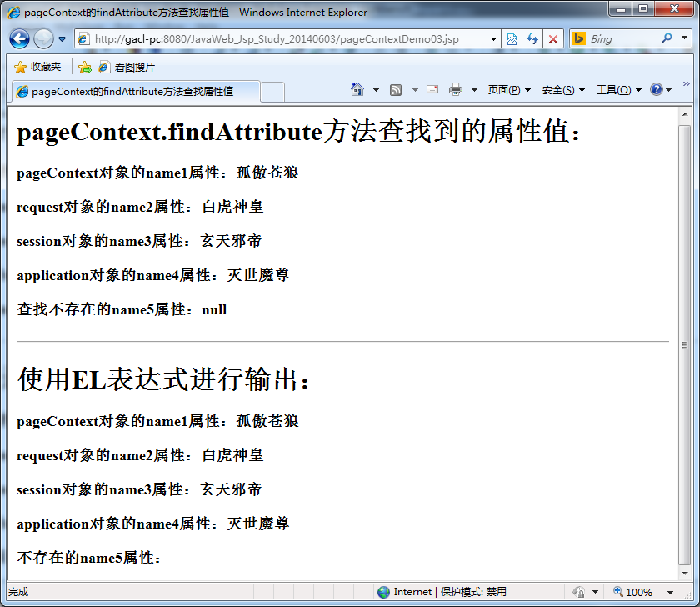Minimize the Internet Explorer window
Viewport: 700px width, 607px height.
621,8
